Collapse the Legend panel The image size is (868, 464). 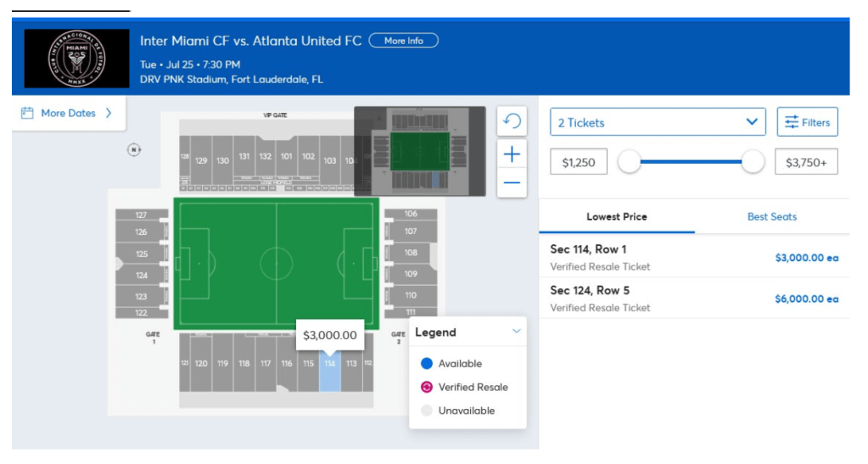pos(516,332)
